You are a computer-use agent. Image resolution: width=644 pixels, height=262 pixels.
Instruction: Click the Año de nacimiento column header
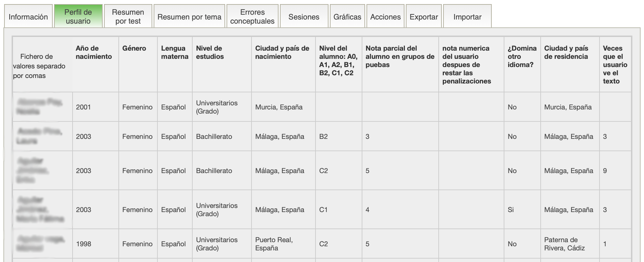[x=94, y=52]
